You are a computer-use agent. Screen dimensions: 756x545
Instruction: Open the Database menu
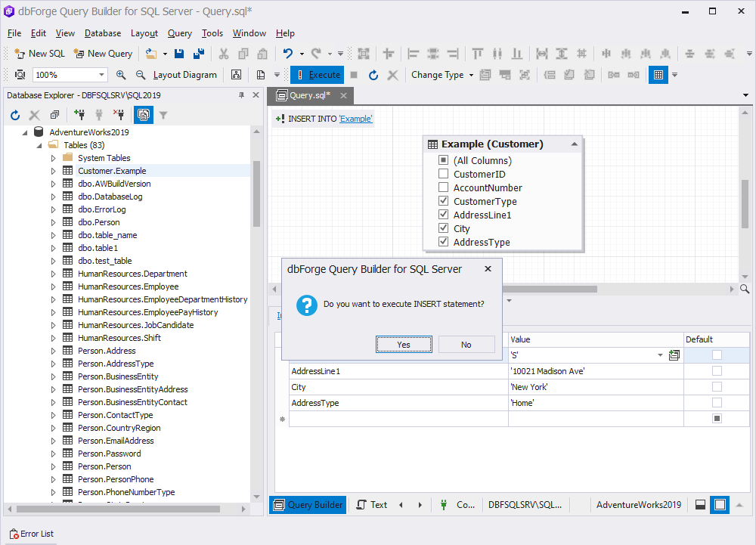[x=103, y=33]
